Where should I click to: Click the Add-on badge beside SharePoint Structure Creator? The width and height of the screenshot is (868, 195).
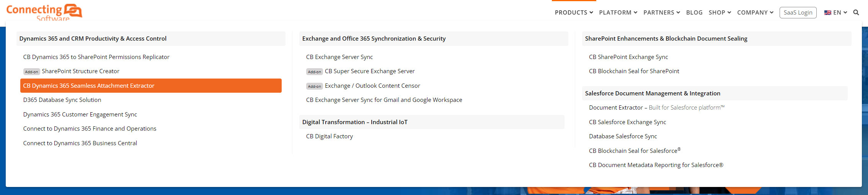31,72
